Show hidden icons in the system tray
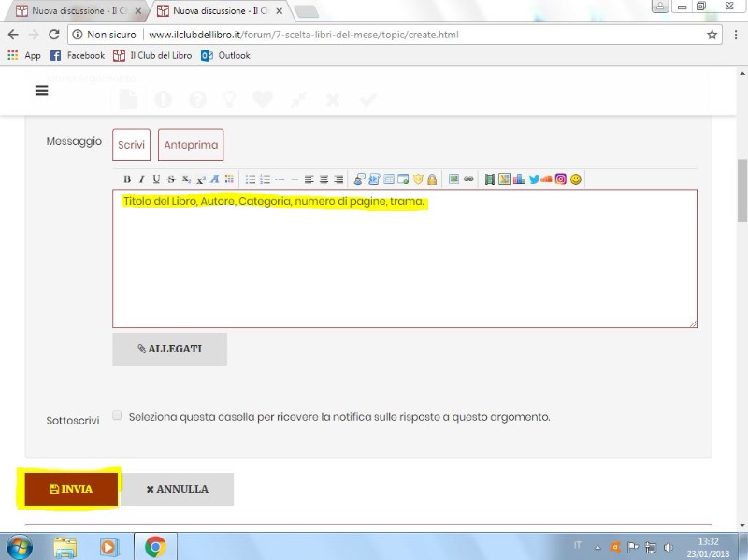 coord(597,547)
